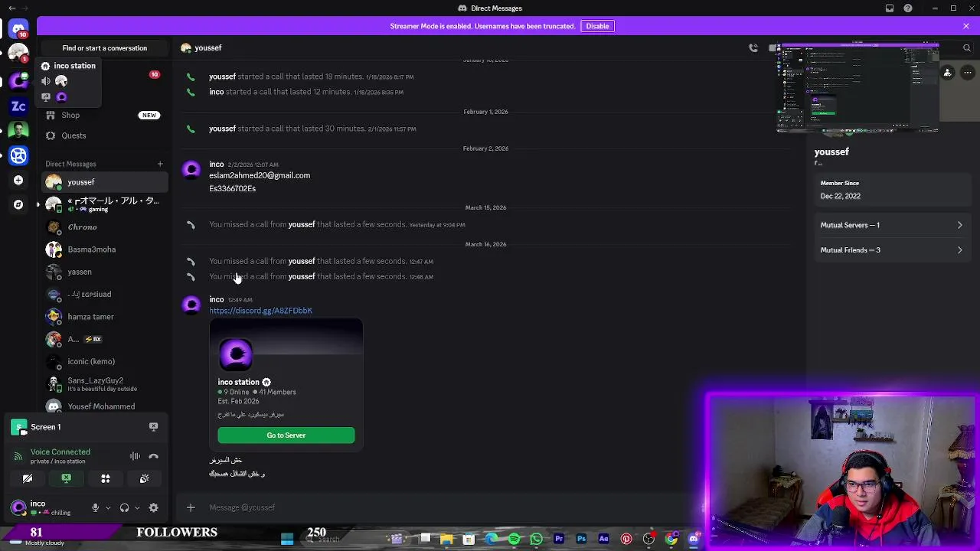This screenshot has width=980, height=551.
Task: Click the youssef name in profile panel
Action: click(x=831, y=152)
